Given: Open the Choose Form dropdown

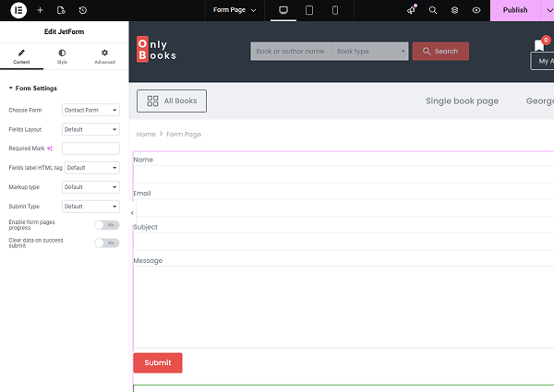Looking at the screenshot, I should (90, 110).
